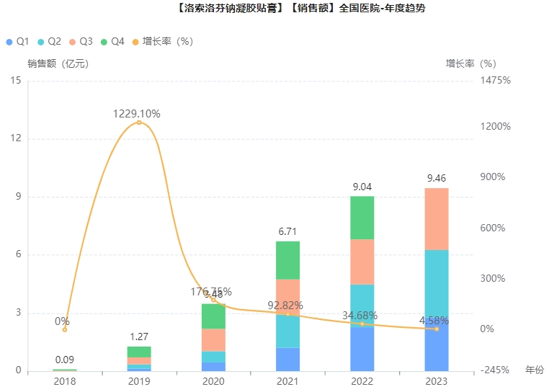Screen dimensions: 549x392
Task: Select the orange Q3 segment of 2020 bar
Action: pos(213,340)
